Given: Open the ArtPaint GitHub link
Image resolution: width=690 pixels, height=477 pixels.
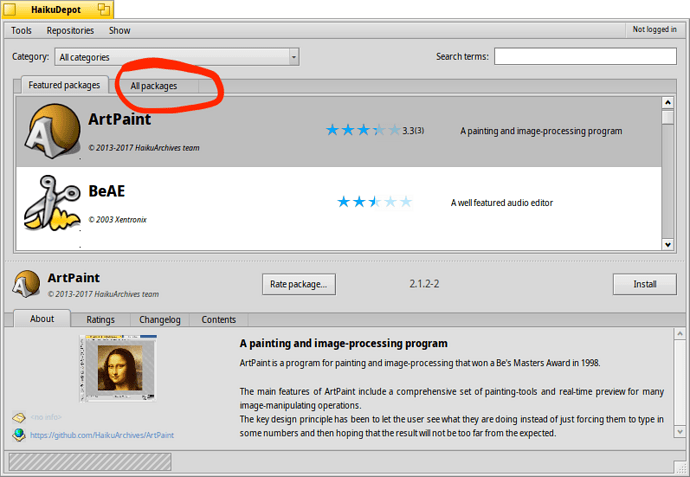Looking at the screenshot, I should coord(102,435).
